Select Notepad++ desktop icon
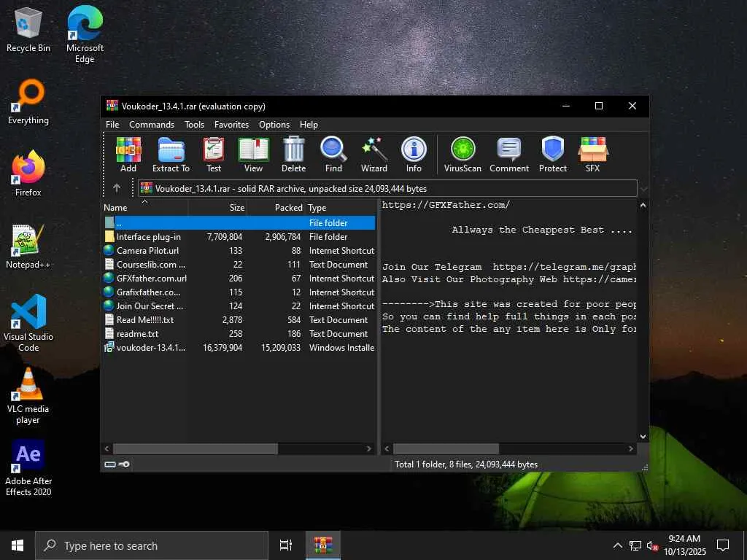The width and height of the screenshot is (747, 560). coord(28,246)
